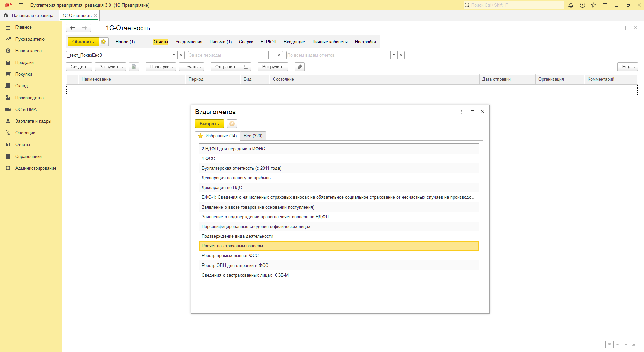The width and height of the screenshot is (644, 352).
Task: Open Личные кабинеты section
Action: click(330, 42)
